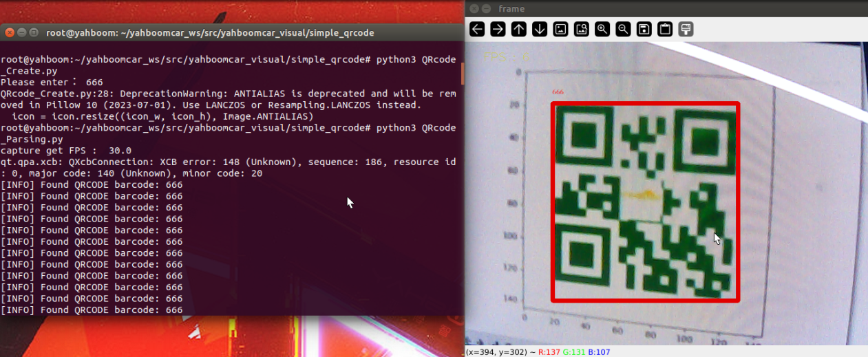Click the pan up arrow in frame toolbar
Viewport: 868px width, 357px height.
pos(519,29)
